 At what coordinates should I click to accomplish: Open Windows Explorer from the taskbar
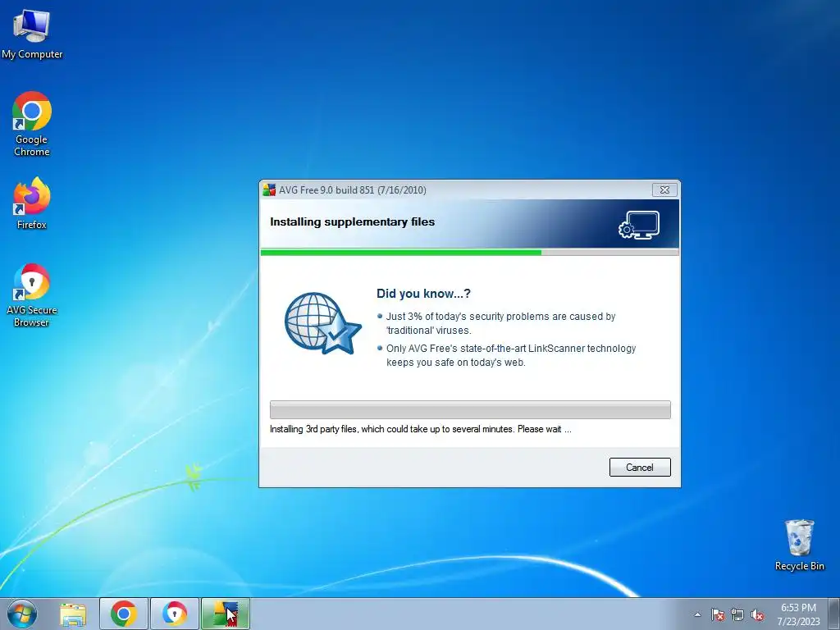click(73, 614)
